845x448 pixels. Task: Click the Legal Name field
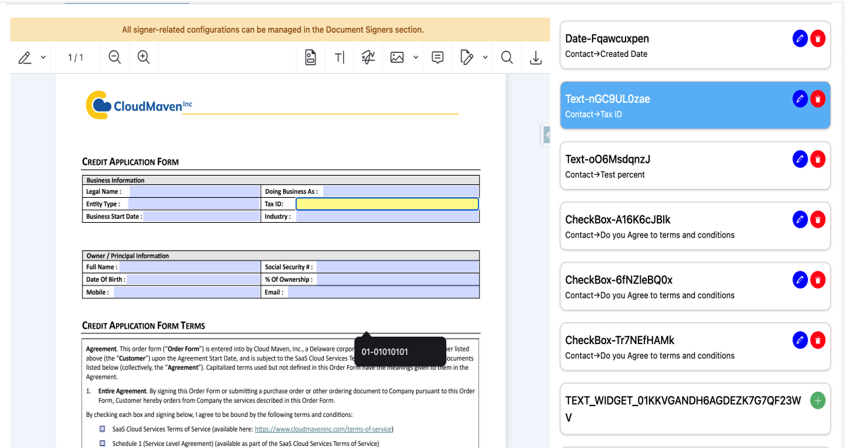click(195, 191)
